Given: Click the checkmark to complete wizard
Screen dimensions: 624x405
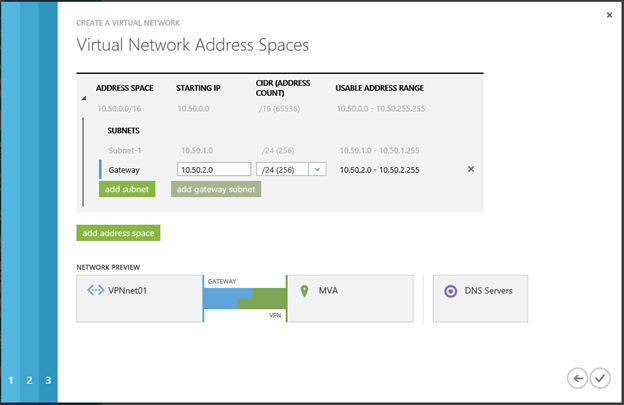Looking at the screenshot, I should tap(600, 377).
